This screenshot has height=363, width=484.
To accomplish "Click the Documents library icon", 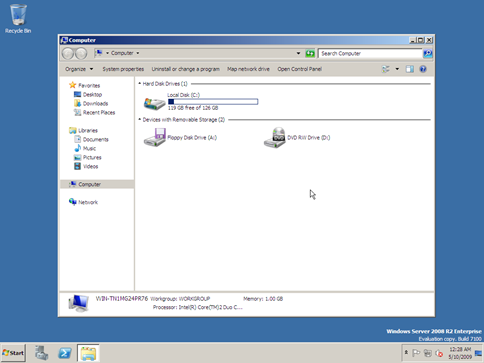I will click(x=77, y=139).
